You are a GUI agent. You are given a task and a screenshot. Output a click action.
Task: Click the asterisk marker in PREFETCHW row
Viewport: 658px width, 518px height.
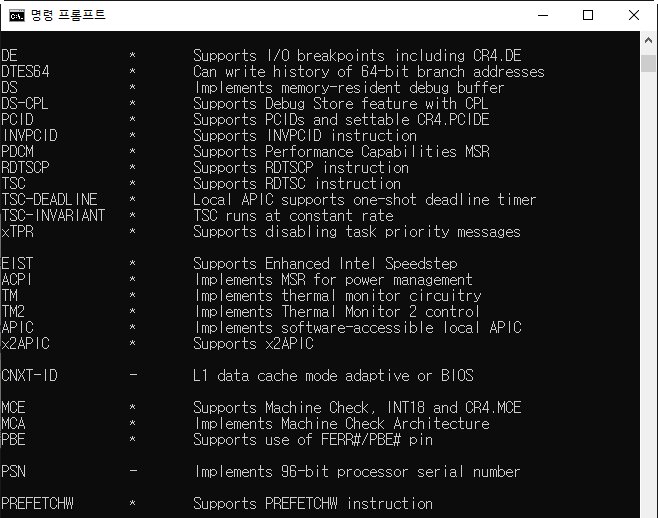[133, 502]
